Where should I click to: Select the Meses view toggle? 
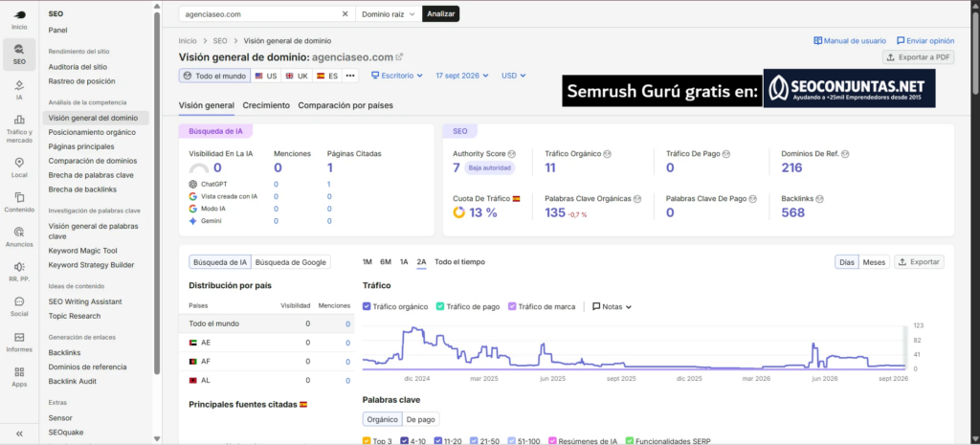(874, 262)
